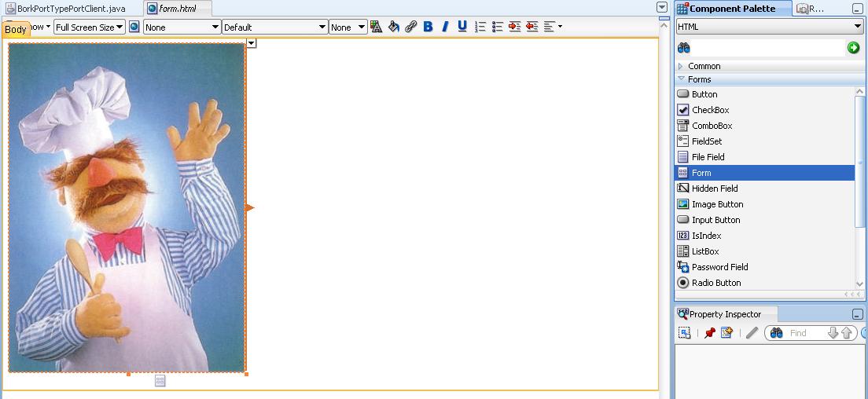Minimize the Property Inspector panel
The width and height of the screenshot is (868, 399).
tap(858, 314)
